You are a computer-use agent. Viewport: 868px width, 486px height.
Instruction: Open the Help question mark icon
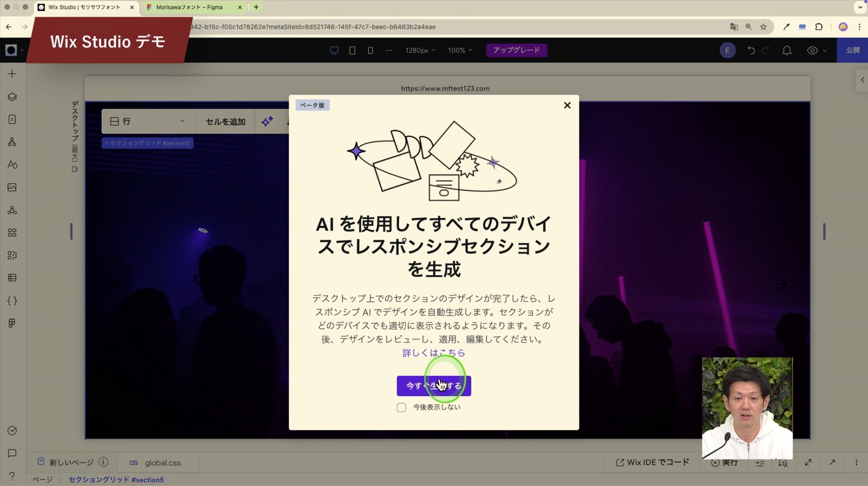coord(12,476)
